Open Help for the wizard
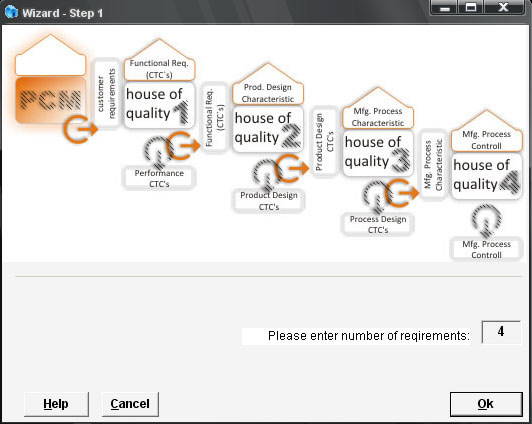 pyautogui.click(x=56, y=404)
